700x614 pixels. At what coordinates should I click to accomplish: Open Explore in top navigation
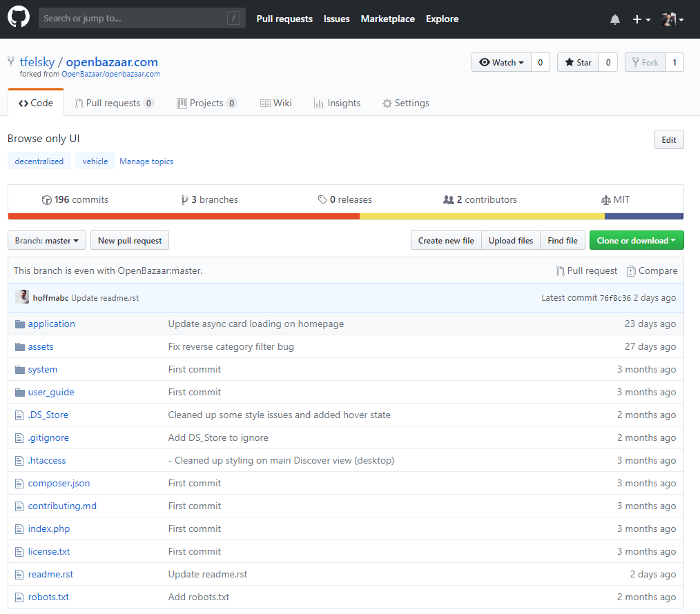tap(442, 19)
